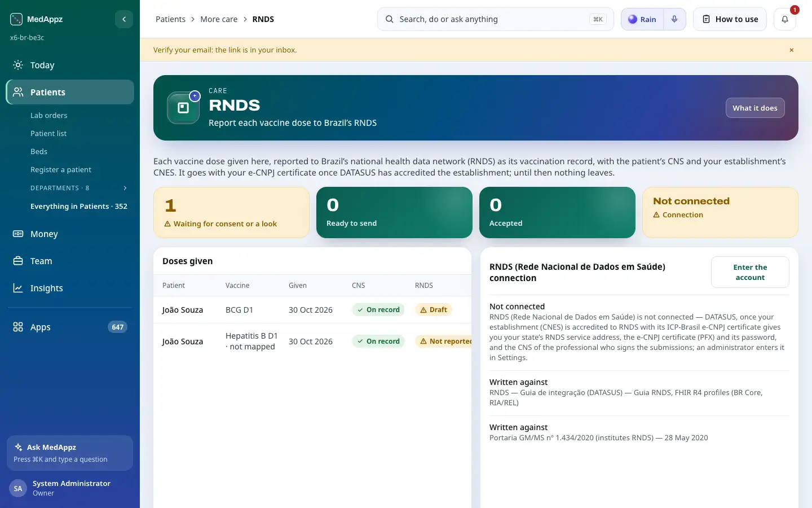The height and width of the screenshot is (508, 812).
Task: Click On record badge in BCG row
Action: [378, 310]
